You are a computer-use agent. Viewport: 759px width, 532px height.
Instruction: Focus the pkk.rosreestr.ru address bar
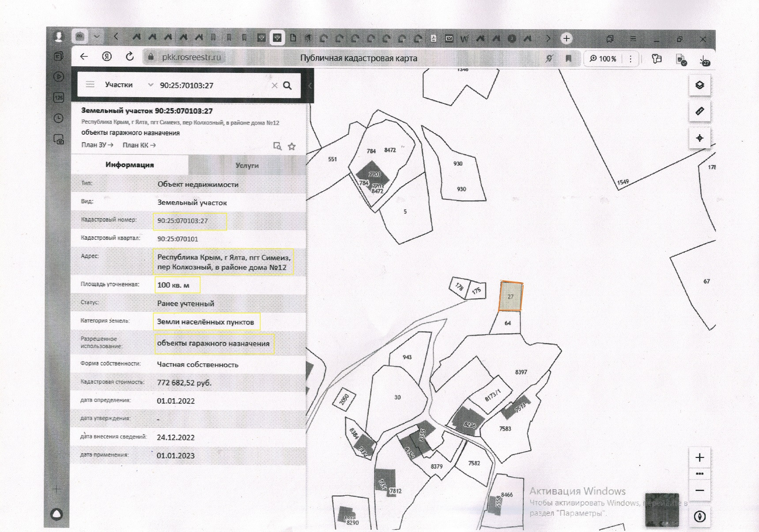pos(191,57)
